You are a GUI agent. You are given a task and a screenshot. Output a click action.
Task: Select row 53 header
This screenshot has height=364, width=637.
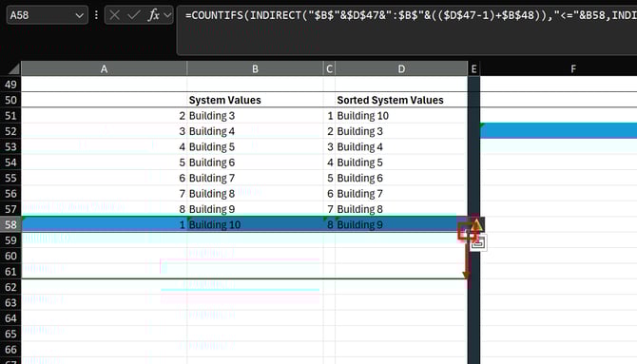(x=10, y=146)
